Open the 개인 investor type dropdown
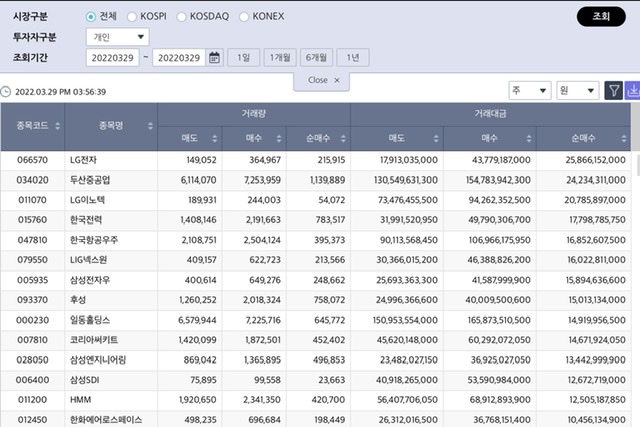 (x=117, y=37)
